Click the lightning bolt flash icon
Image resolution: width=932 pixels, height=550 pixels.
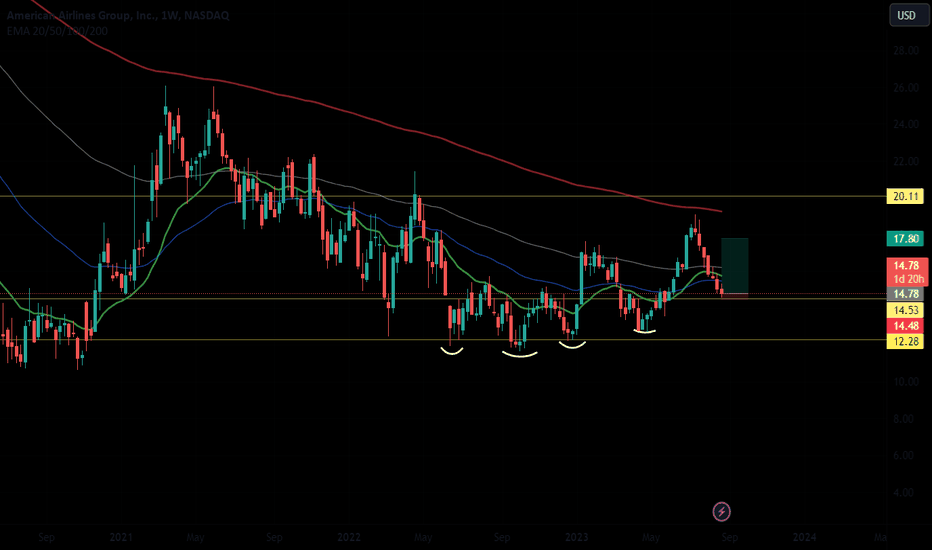722,511
